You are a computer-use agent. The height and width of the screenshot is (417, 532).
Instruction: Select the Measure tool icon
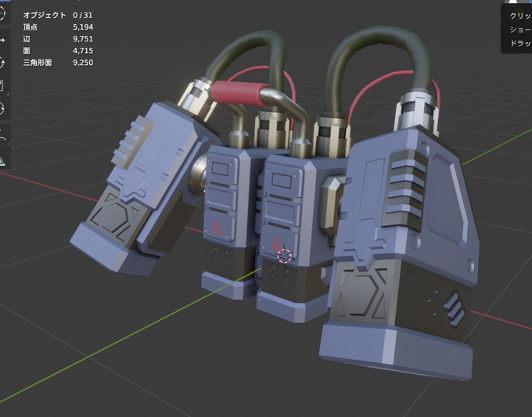pyautogui.click(x=2, y=160)
